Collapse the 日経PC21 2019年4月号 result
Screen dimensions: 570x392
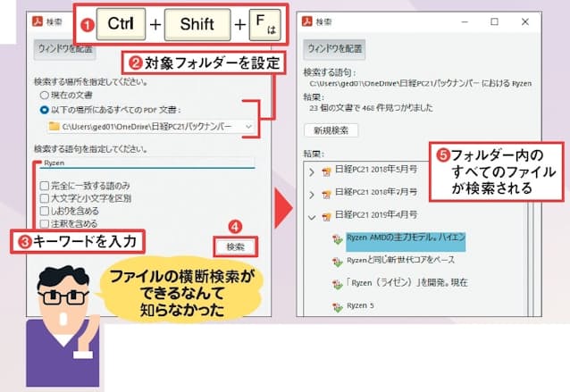point(312,218)
